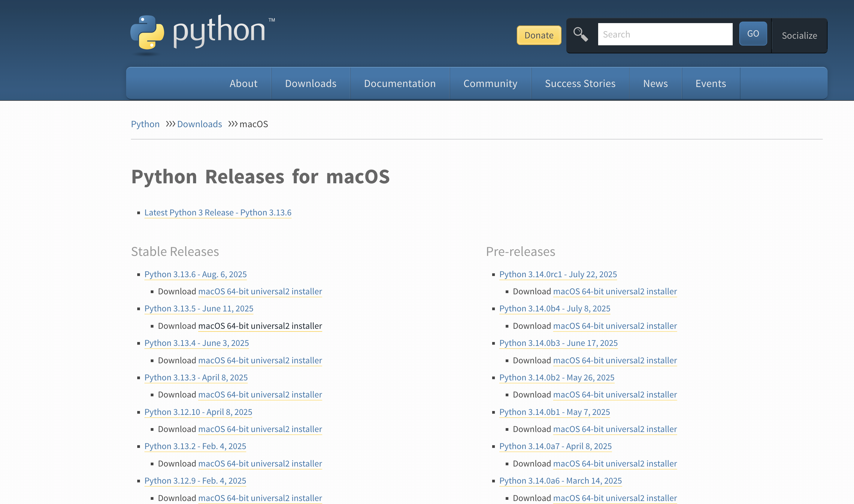Go to Downloads in the breadcrumb
This screenshot has height=504, width=854.
[x=199, y=124]
